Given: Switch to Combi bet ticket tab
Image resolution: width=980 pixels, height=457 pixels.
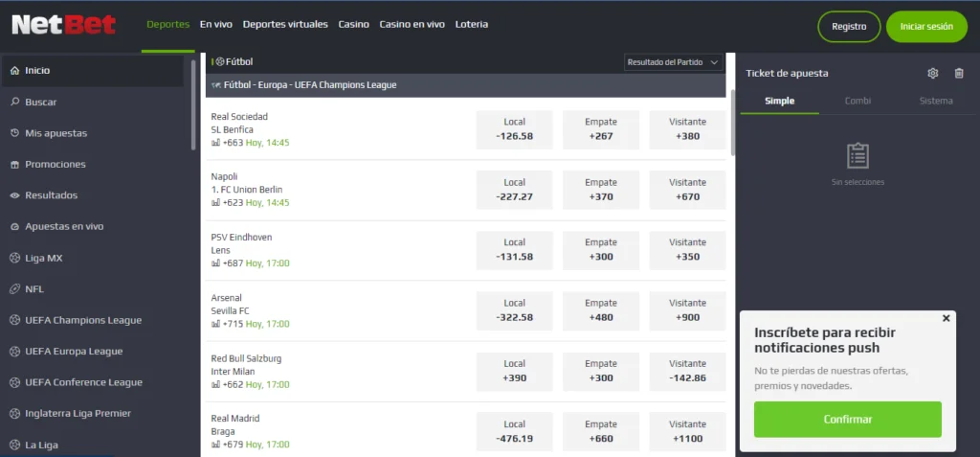Looking at the screenshot, I should [857, 101].
